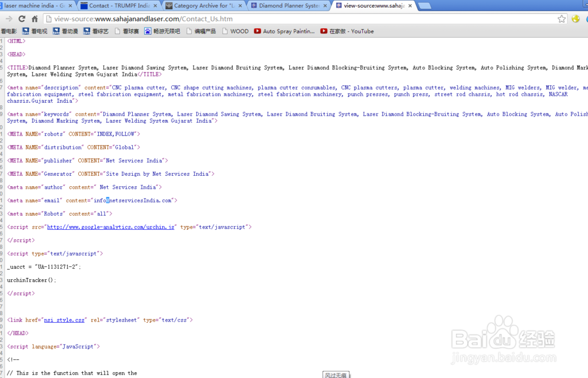Open the 看球赛 bookmark
This screenshot has height=378, width=588.
coord(127,31)
